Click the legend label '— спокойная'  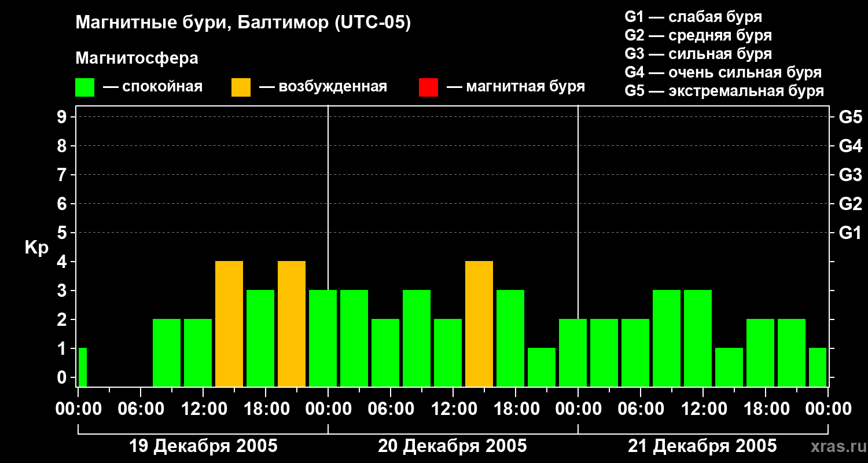coord(153,87)
